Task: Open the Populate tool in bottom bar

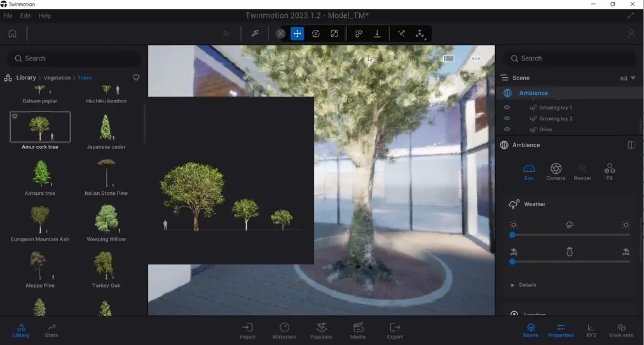Action: 321,330
